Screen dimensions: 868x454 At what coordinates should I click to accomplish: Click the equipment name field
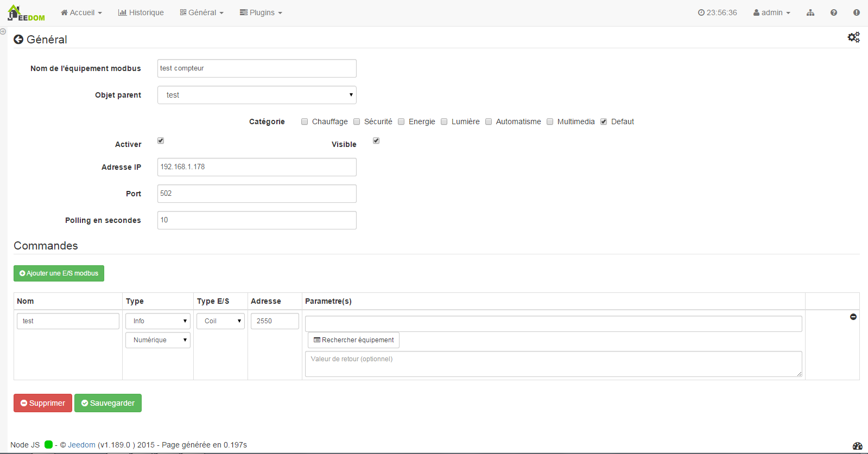coord(257,68)
